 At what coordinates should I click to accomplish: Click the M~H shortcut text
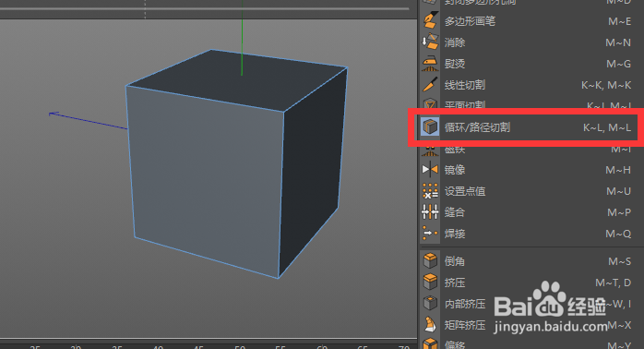pos(618,170)
